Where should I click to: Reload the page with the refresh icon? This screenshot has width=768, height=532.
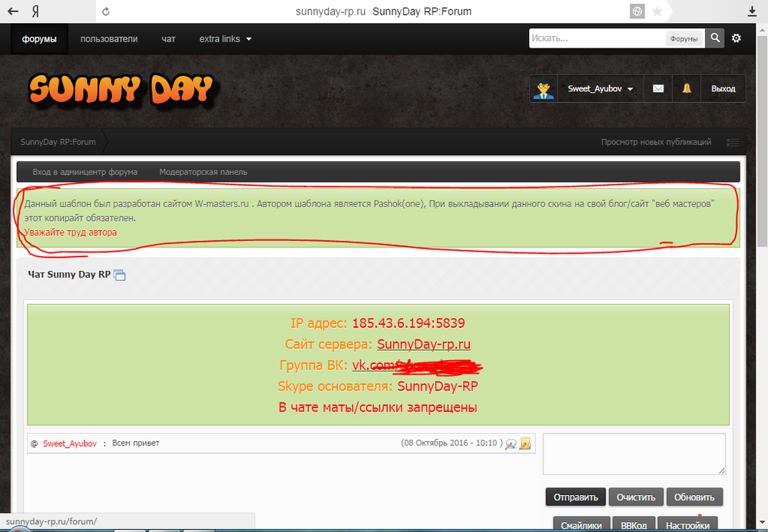(106, 12)
